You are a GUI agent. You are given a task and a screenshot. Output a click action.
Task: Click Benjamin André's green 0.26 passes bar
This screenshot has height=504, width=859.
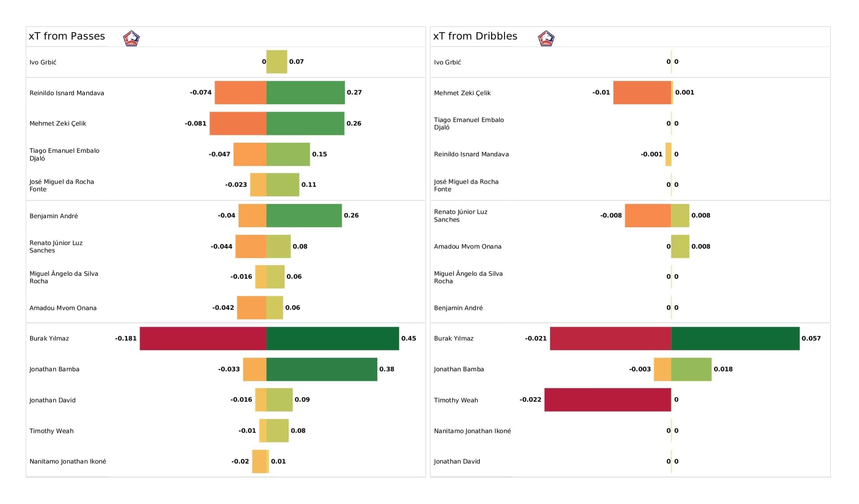[x=304, y=215]
